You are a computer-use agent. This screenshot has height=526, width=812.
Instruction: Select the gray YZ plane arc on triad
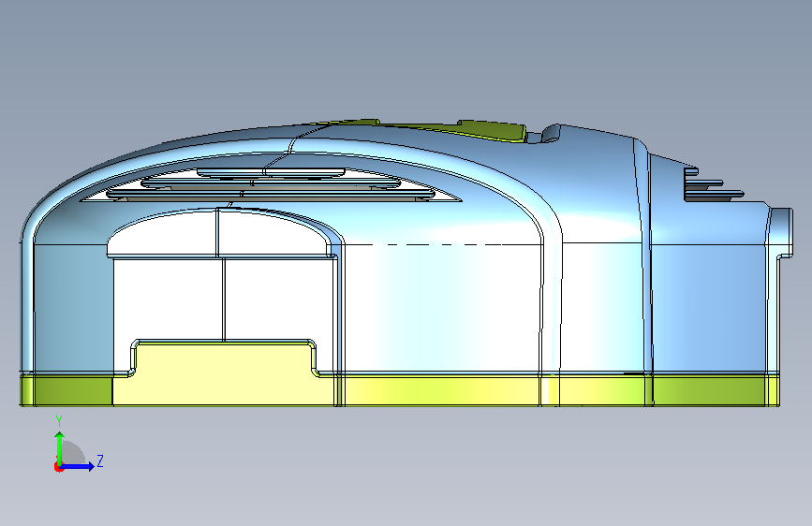point(73,452)
